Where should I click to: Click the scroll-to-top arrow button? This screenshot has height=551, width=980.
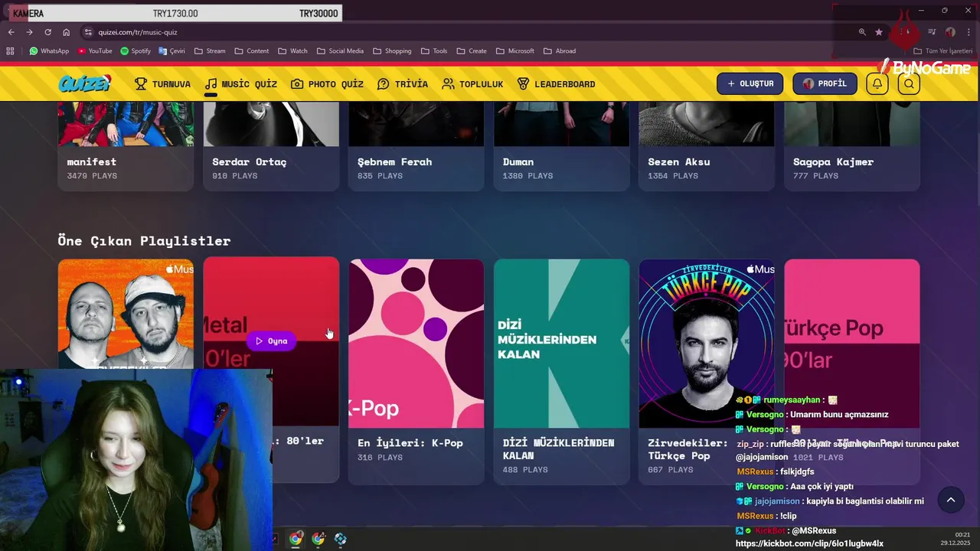(951, 500)
